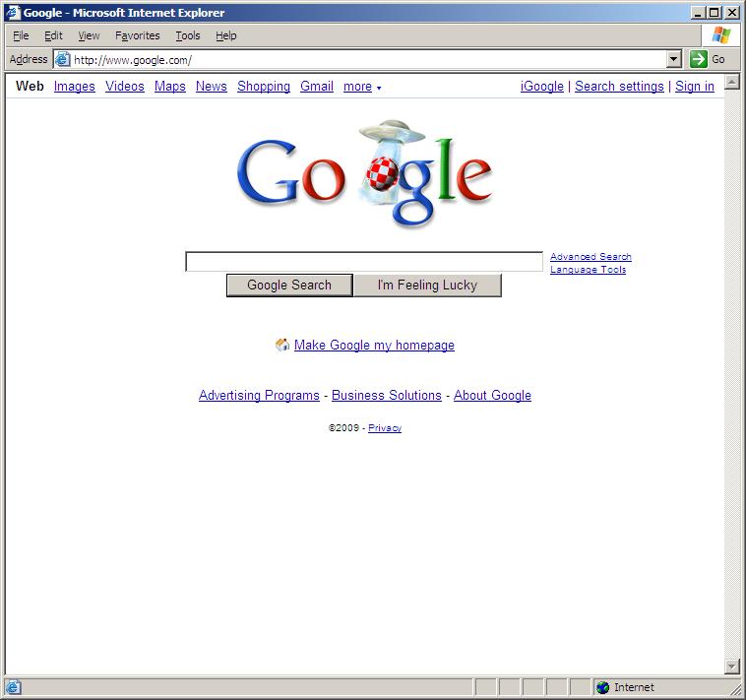The width and height of the screenshot is (746, 700).
Task: Go to Videos link
Action: tap(125, 86)
